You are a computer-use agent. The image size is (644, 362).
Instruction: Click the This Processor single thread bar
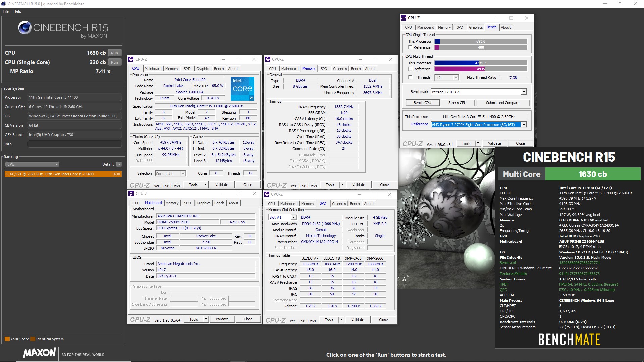point(481,41)
